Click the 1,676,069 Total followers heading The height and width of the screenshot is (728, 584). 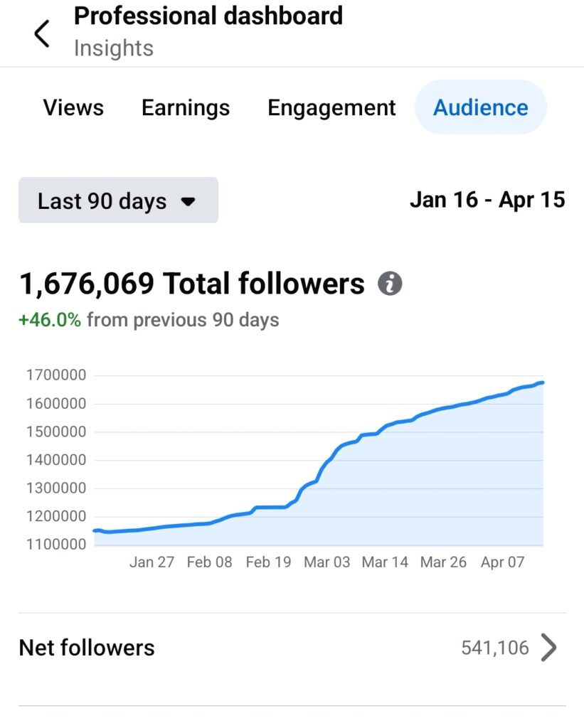(191, 284)
